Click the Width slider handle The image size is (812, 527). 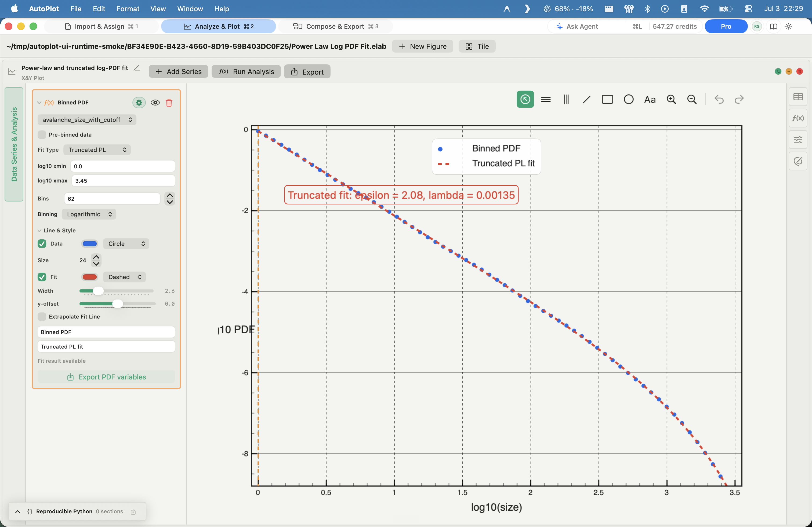[98, 291]
